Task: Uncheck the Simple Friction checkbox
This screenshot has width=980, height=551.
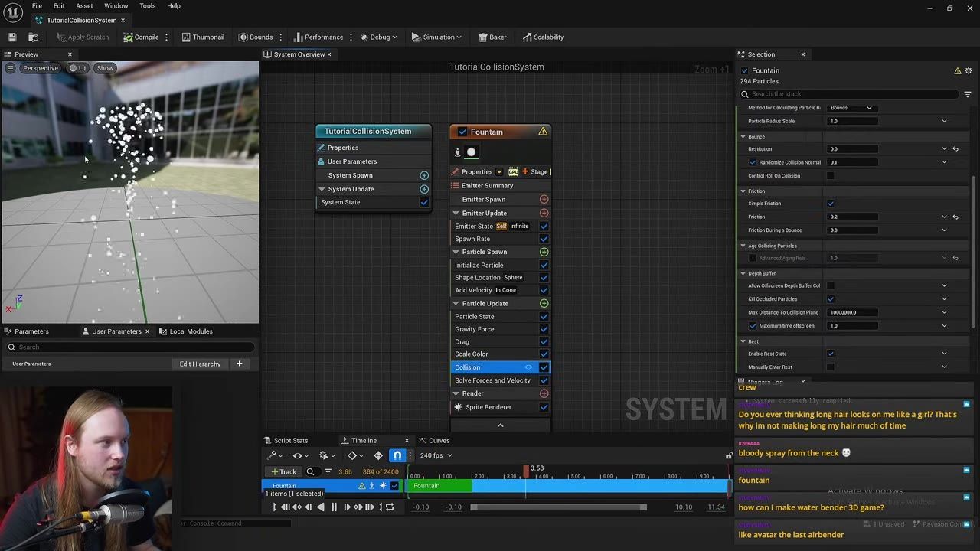Action: point(831,204)
